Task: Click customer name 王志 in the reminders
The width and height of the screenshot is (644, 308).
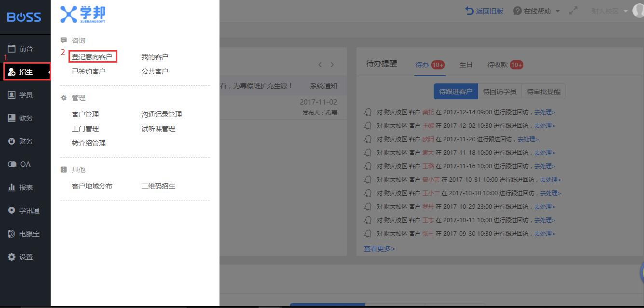Action: tap(428, 220)
